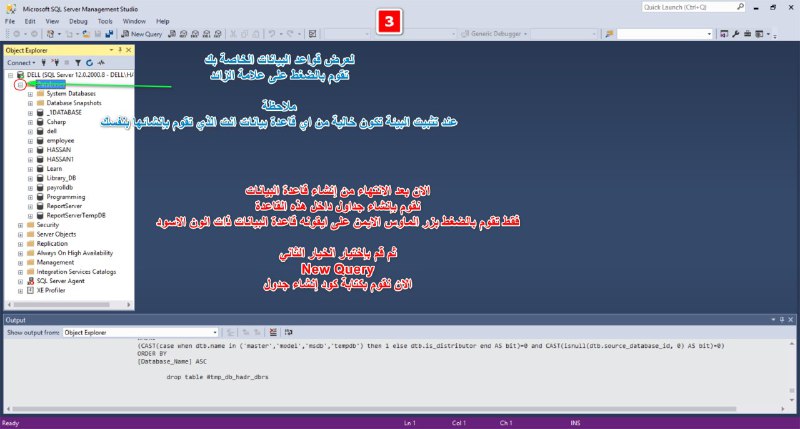Expand the System Databases node
Screen dimensions: 800x429
click(30, 94)
